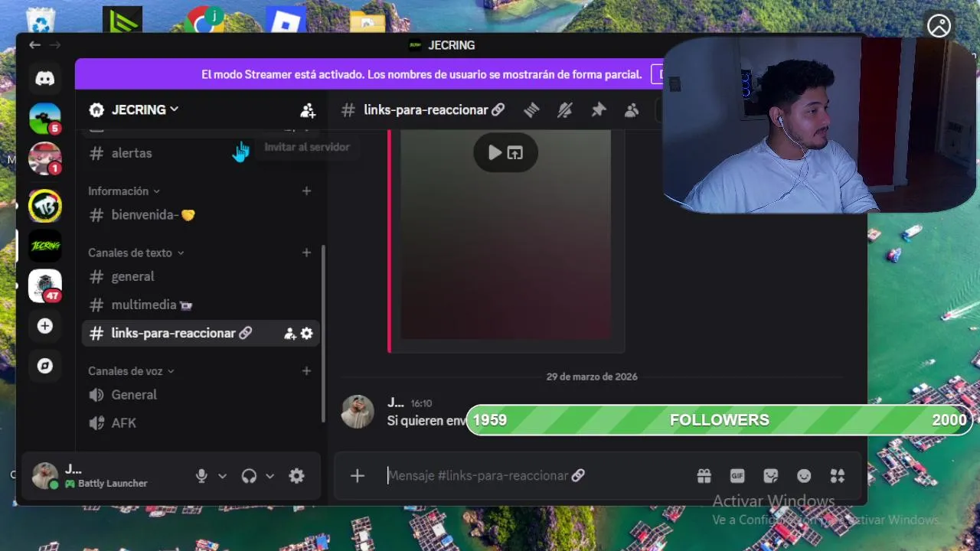Open GIF picker
980x551 pixels.
(737, 476)
